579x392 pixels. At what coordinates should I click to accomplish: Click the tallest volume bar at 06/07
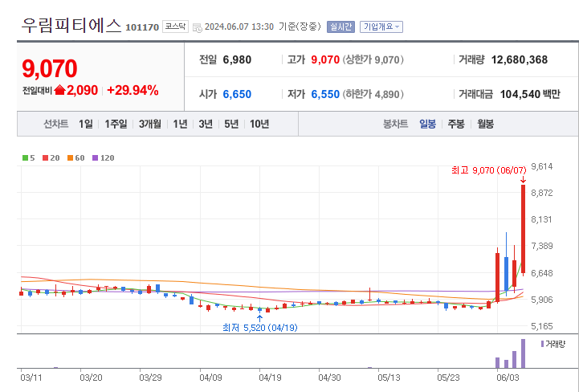pyautogui.click(x=524, y=353)
